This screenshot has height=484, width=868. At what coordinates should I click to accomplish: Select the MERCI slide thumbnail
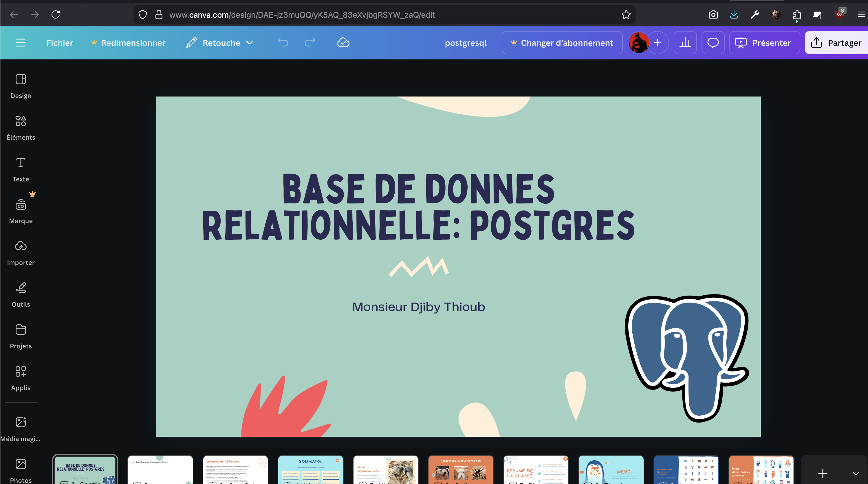(611, 470)
